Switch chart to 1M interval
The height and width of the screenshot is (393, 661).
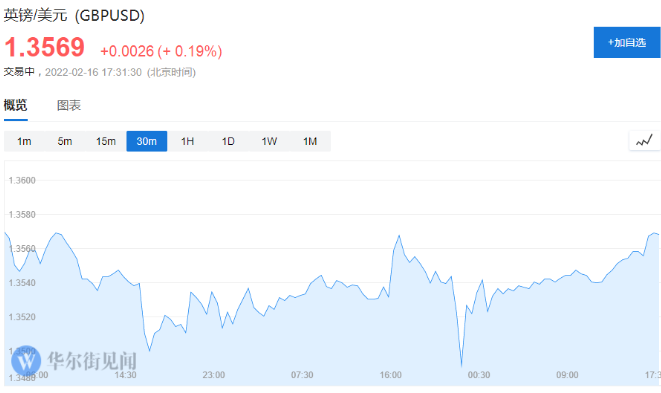pyautogui.click(x=310, y=141)
